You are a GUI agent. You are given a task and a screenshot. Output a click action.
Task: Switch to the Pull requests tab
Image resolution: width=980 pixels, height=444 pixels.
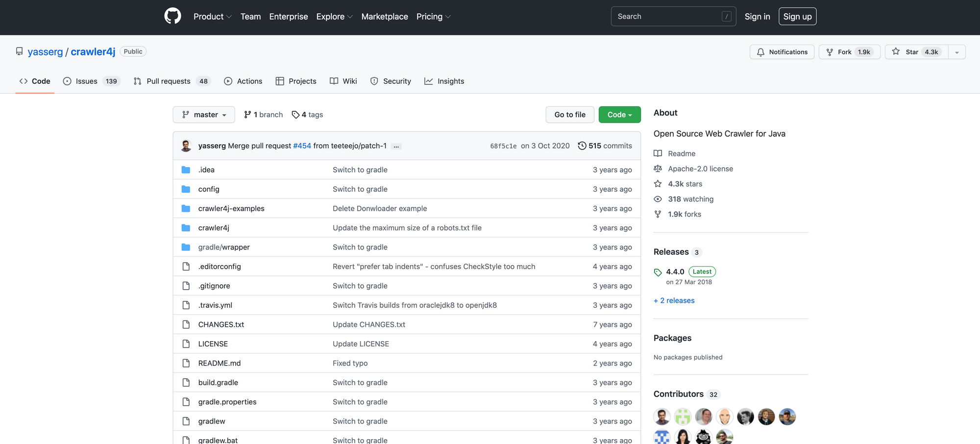[x=171, y=81]
